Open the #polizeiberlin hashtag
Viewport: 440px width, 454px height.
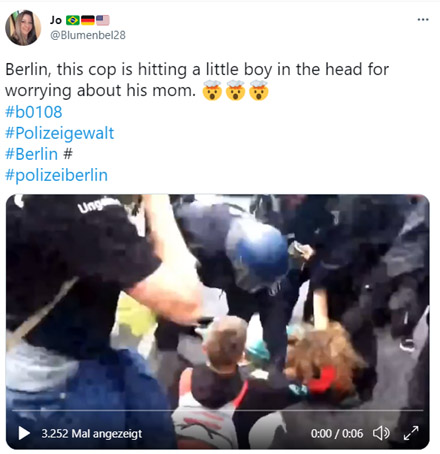pos(56,175)
